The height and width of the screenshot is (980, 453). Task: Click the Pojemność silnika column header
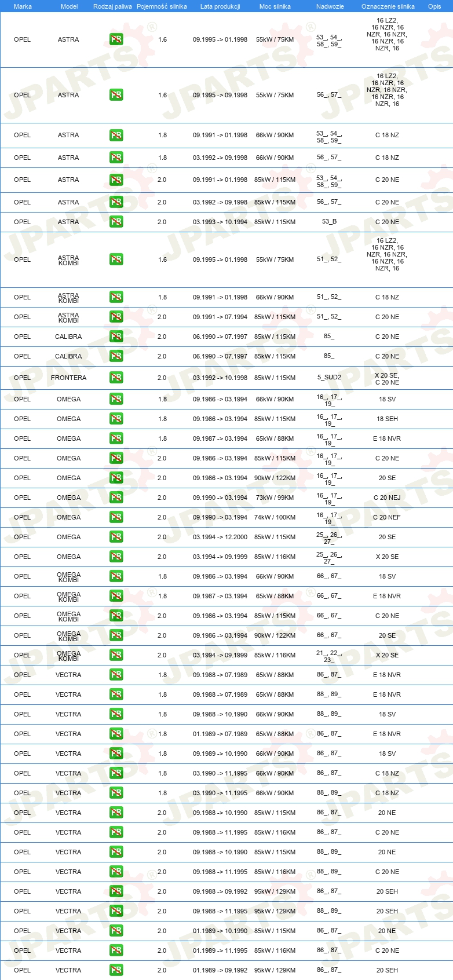pos(162,6)
